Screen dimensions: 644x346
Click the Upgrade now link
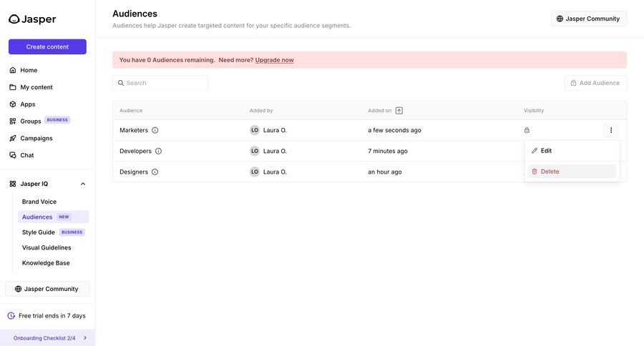pos(274,60)
